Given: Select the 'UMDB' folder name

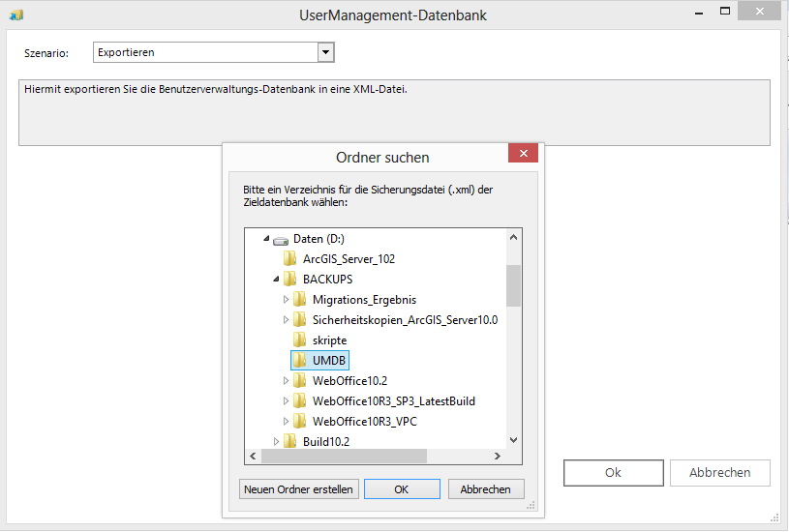Looking at the screenshot, I should pyautogui.click(x=329, y=360).
